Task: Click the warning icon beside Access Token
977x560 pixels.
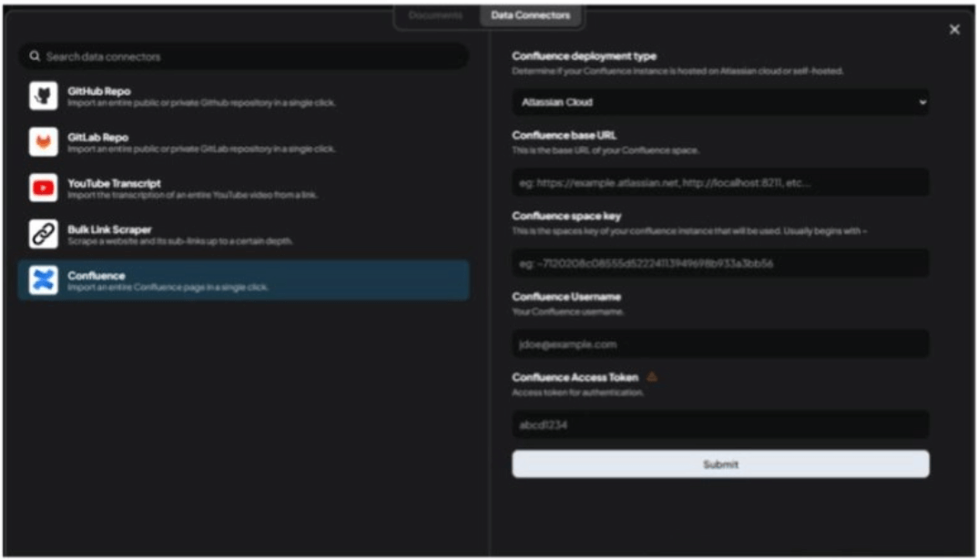Action: [652, 376]
